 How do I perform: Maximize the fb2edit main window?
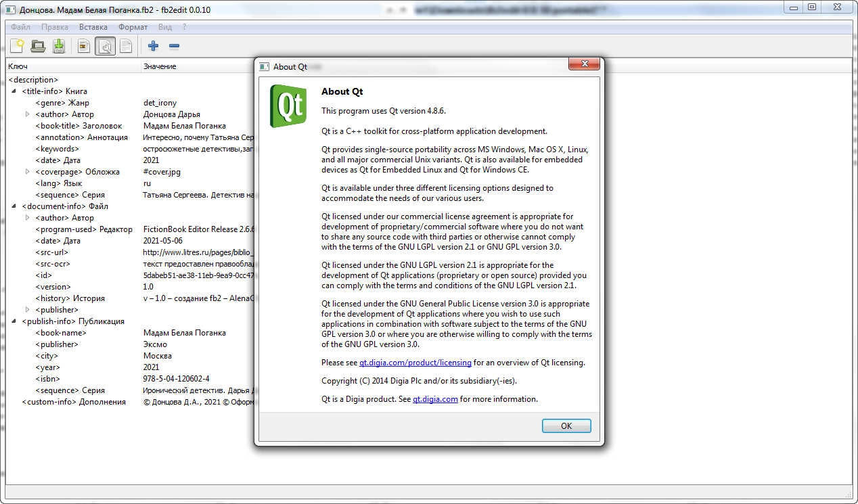pyautogui.click(x=811, y=7)
